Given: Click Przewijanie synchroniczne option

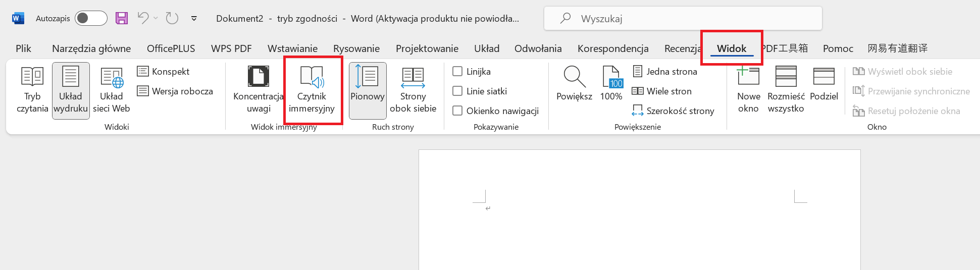Looking at the screenshot, I should tap(911, 91).
